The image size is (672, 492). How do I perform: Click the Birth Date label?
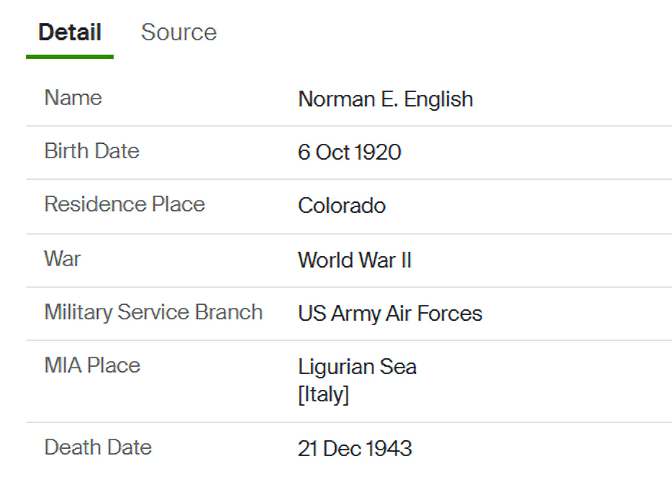[92, 151]
